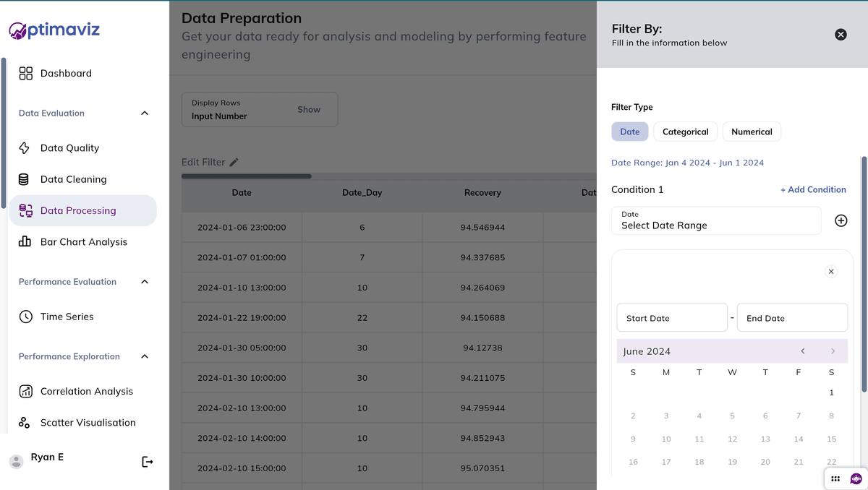Open Correlation Analysis menu item
The width and height of the screenshot is (868, 490).
[87, 391]
